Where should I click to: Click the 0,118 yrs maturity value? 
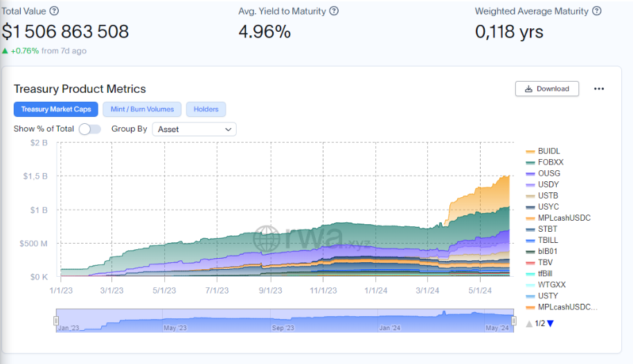tap(509, 32)
